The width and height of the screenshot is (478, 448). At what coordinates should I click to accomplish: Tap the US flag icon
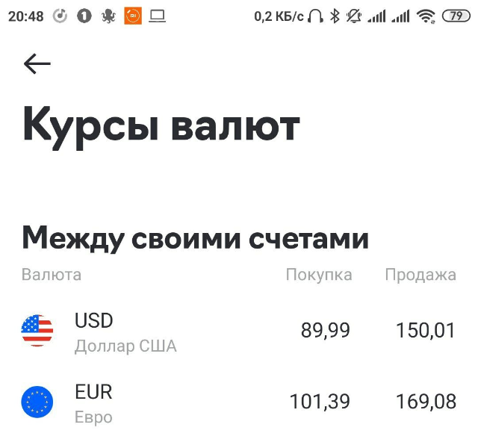[x=37, y=330]
